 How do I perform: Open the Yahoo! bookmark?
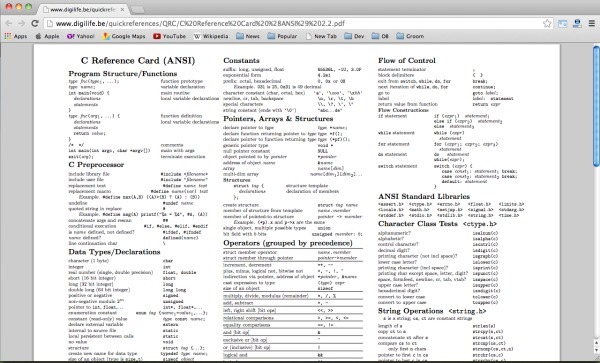click(x=80, y=36)
